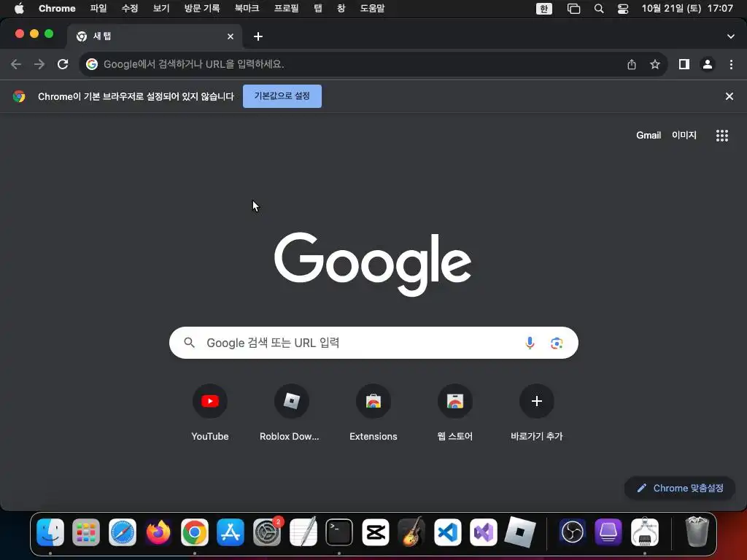This screenshot has height=560, width=747.
Task: Open the 수정 menu
Action: [130, 8]
